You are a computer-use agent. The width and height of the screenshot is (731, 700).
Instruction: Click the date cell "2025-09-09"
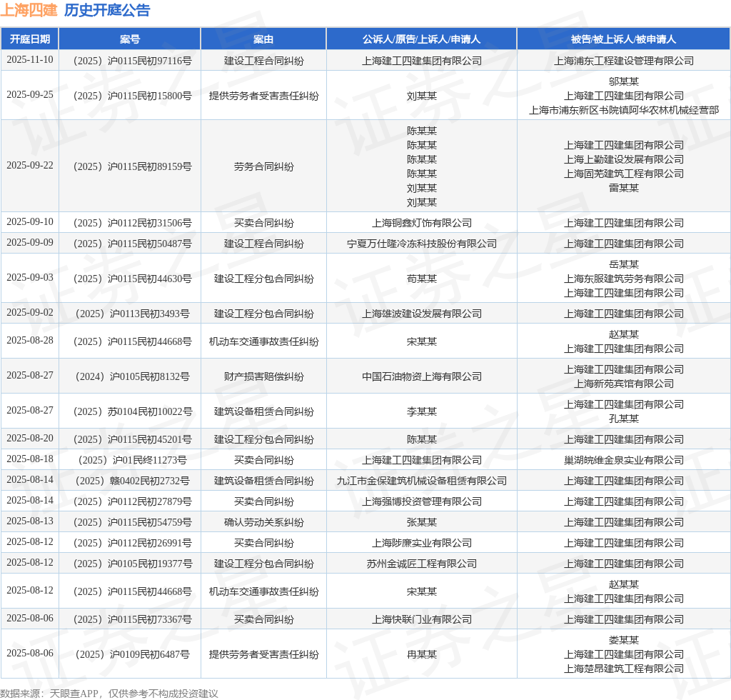pyautogui.click(x=30, y=243)
